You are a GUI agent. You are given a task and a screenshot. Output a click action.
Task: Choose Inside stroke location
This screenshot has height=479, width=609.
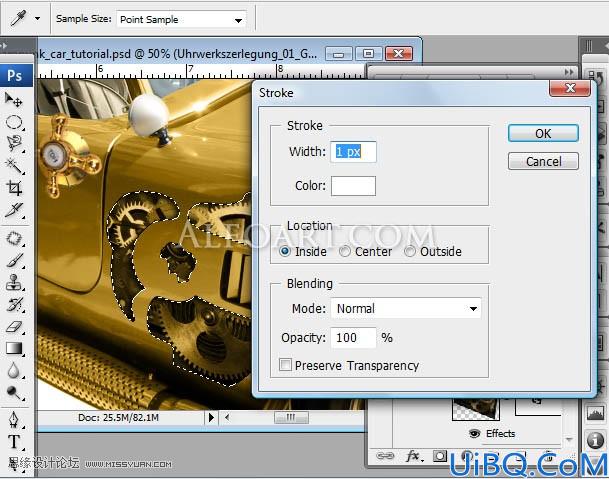pos(285,251)
